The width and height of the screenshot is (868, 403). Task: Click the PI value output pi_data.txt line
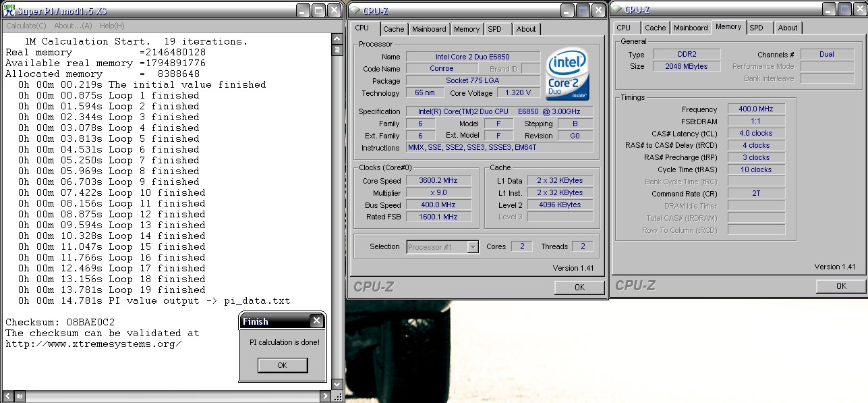154,300
